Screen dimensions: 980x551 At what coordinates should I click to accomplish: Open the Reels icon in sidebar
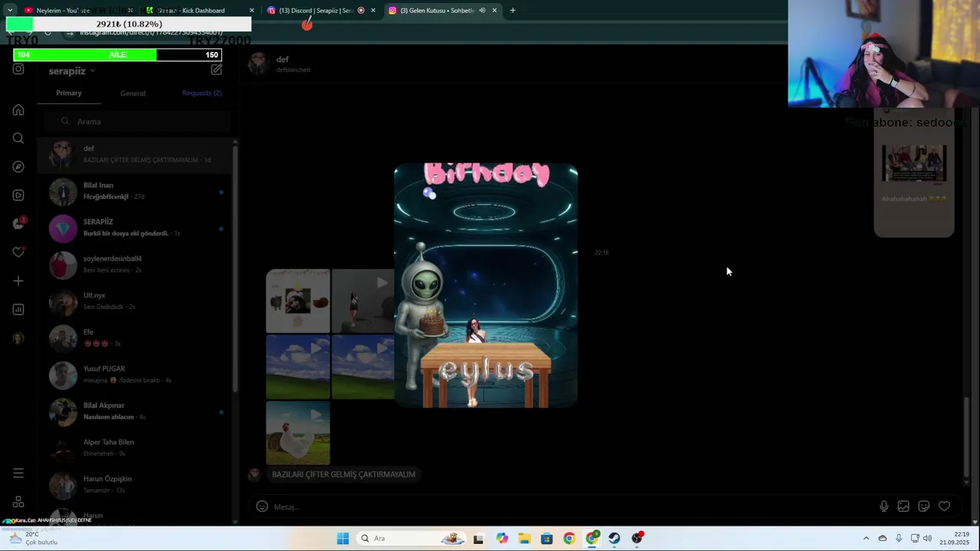click(x=18, y=195)
